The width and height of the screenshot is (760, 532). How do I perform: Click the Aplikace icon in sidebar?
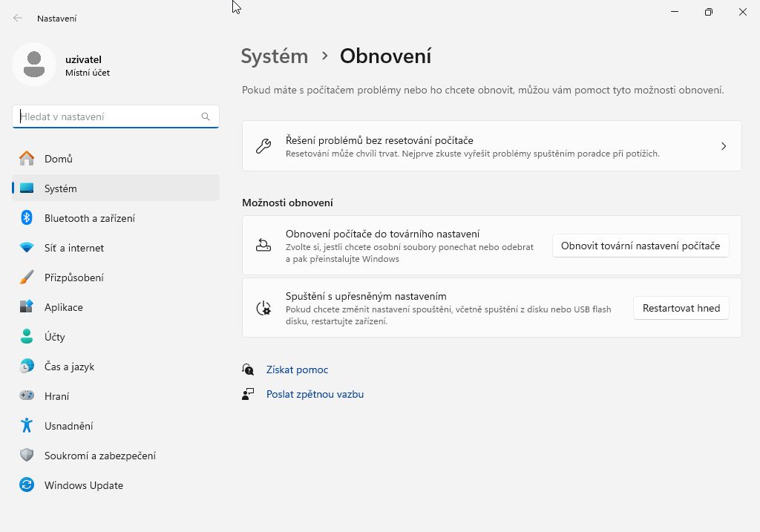[27, 307]
